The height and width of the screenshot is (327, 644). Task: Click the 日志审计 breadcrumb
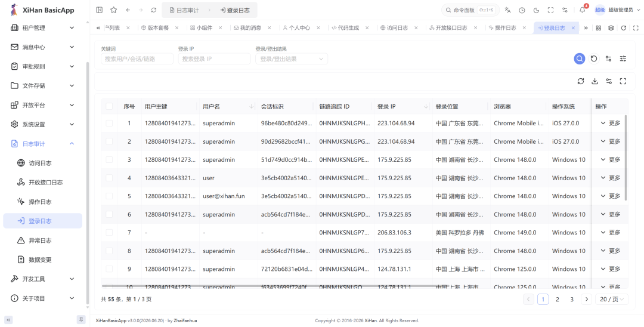click(x=184, y=10)
